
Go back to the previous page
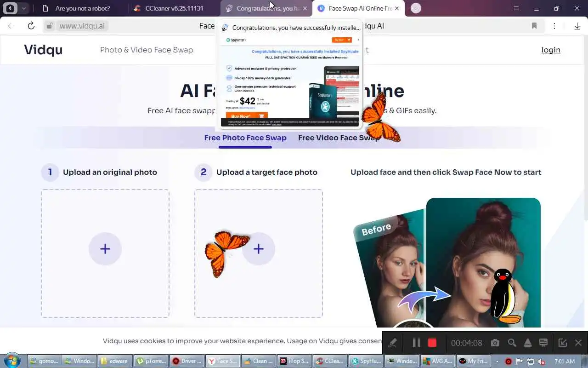point(11,26)
